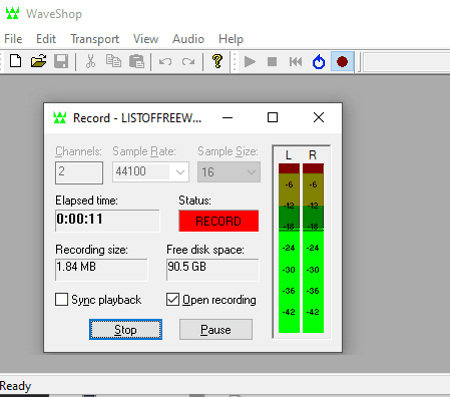
Task: Open help with the question mark icon
Action: [217, 61]
